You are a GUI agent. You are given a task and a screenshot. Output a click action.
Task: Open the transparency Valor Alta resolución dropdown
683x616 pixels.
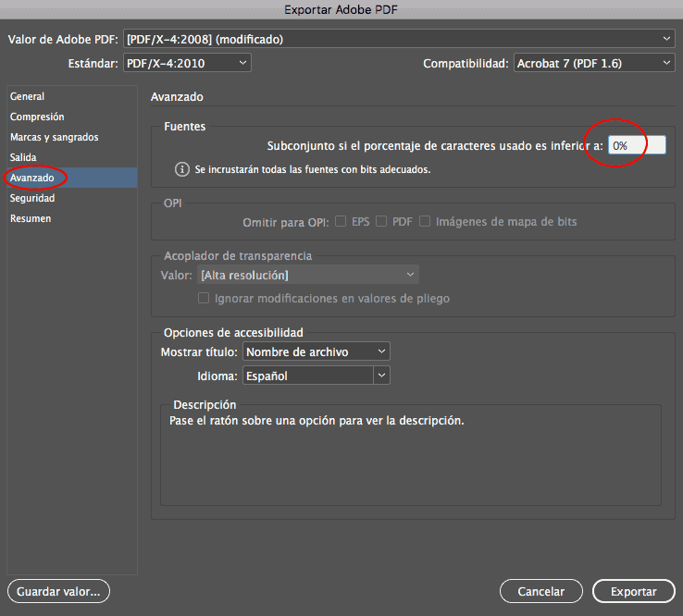(x=308, y=275)
